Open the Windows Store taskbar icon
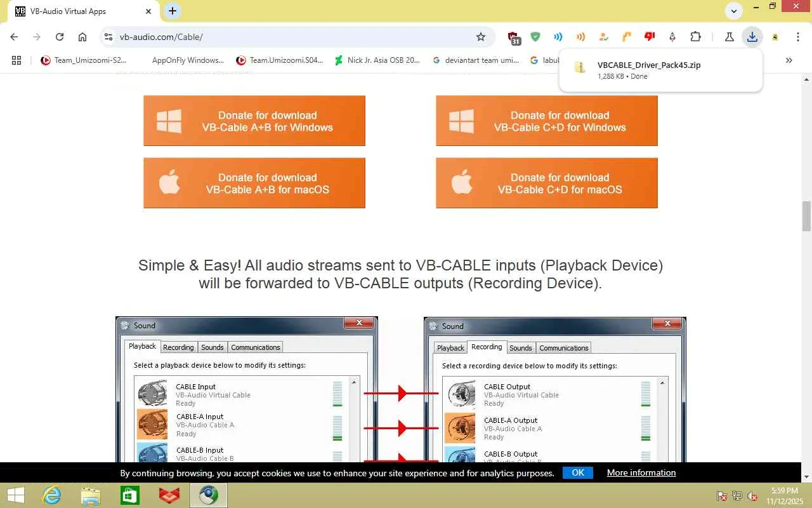This screenshot has height=508, width=812. click(x=130, y=495)
